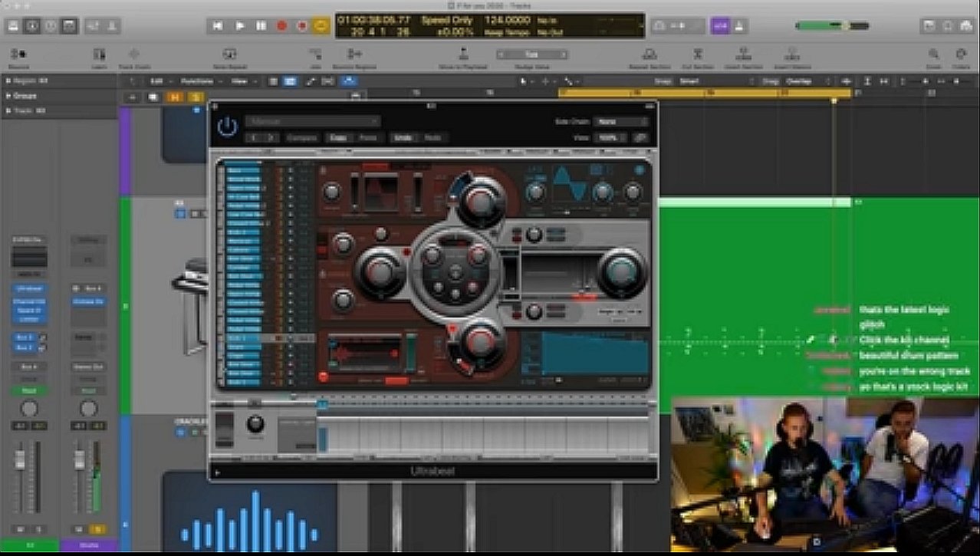Viewport: 980px width, 556px height.
Task: Toggle the purple Count-in button
Action: 720,25
